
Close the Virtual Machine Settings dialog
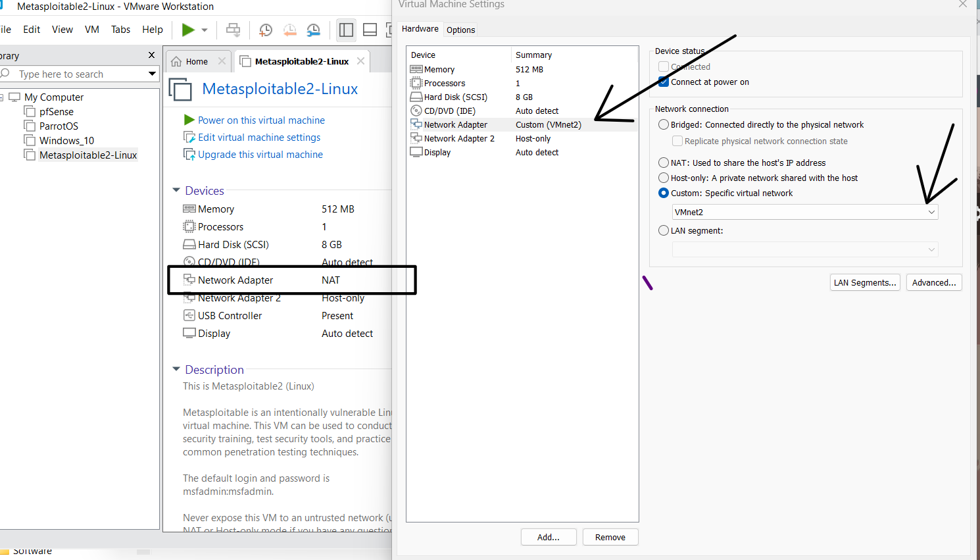(963, 4)
